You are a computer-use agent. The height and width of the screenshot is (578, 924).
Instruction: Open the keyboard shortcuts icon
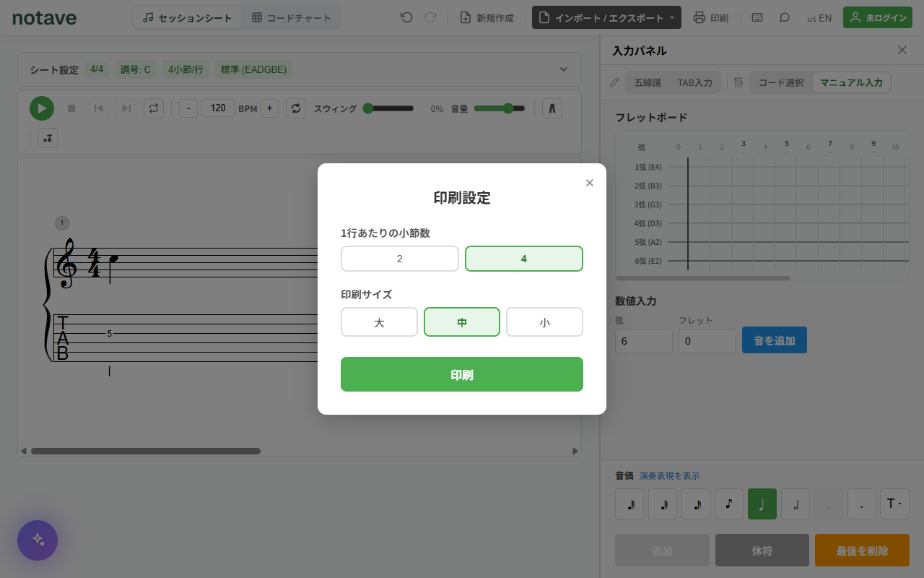click(757, 17)
